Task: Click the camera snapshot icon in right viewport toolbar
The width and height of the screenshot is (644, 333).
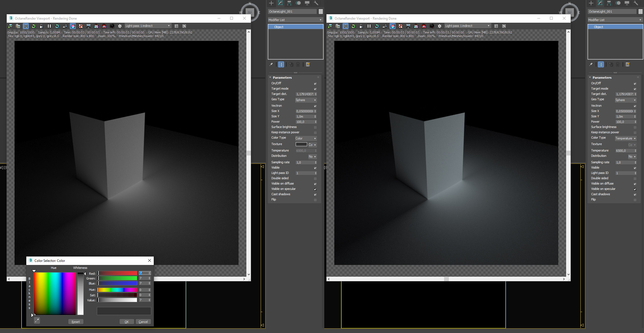Action: click(x=432, y=26)
